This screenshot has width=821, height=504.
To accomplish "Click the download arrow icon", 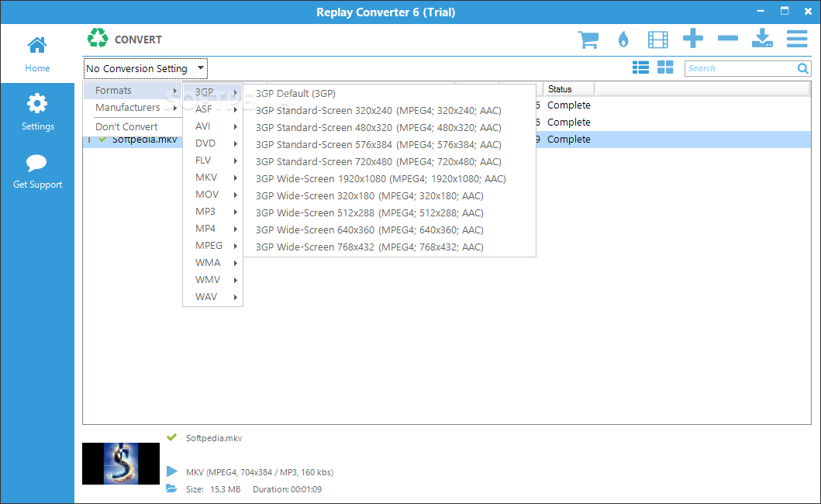I will click(x=762, y=39).
